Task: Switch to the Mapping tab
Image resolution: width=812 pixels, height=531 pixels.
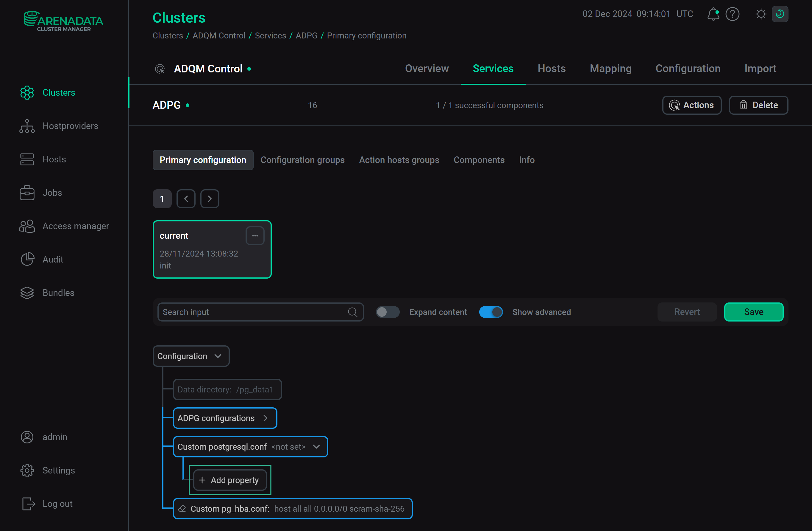Action: (610, 68)
